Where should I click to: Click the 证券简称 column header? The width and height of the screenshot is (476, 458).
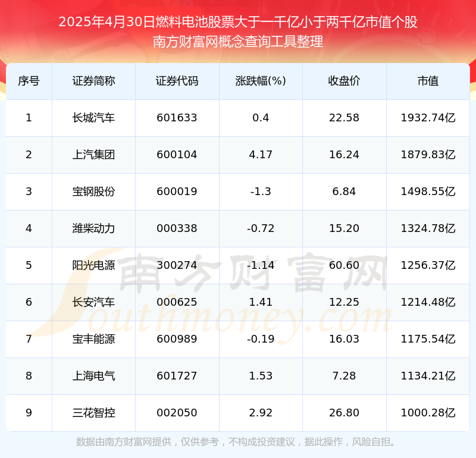93,81
